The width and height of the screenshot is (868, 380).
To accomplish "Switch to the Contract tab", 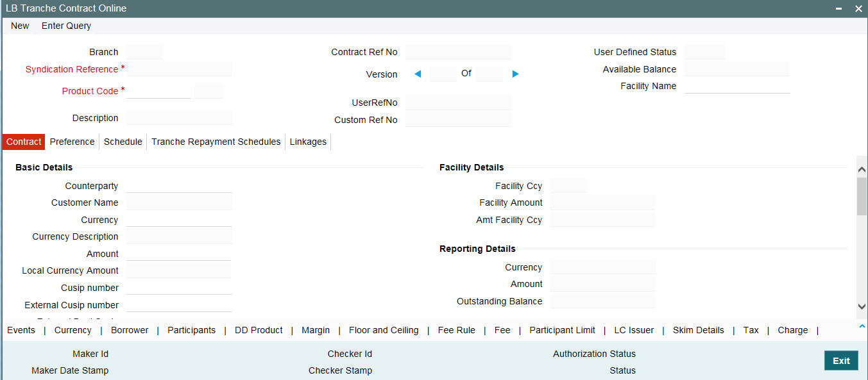I will point(24,142).
